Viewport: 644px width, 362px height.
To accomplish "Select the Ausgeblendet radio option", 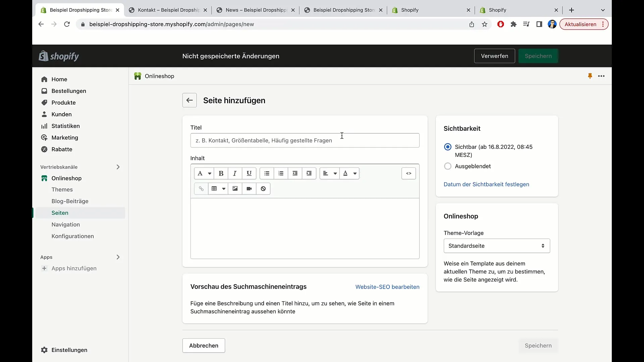I will point(447,166).
